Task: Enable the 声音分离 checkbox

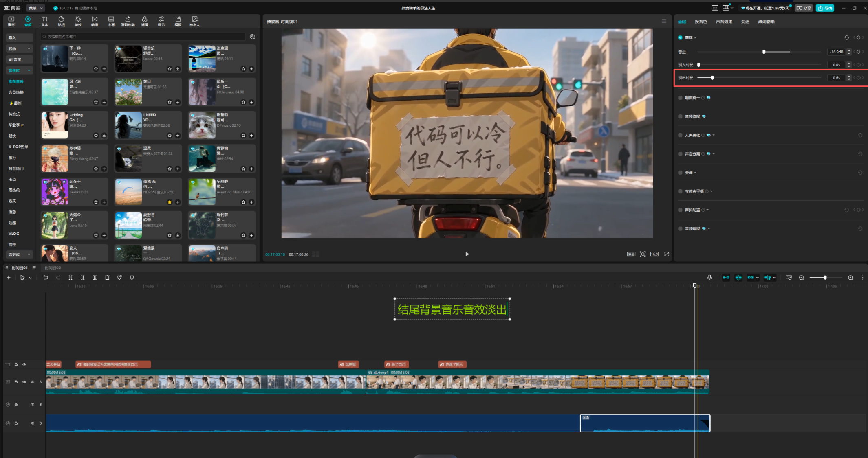Action: tap(680, 154)
